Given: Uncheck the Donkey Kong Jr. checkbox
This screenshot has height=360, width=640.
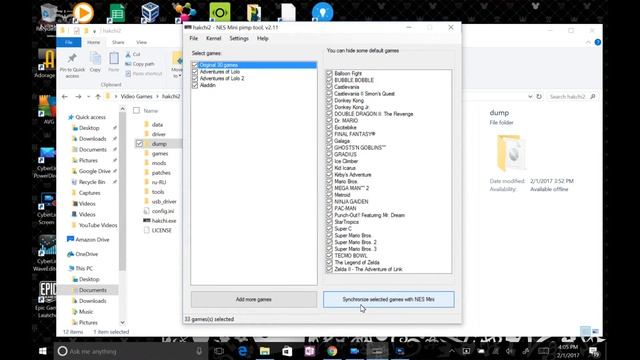Looking at the screenshot, I should click(x=329, y=107).
